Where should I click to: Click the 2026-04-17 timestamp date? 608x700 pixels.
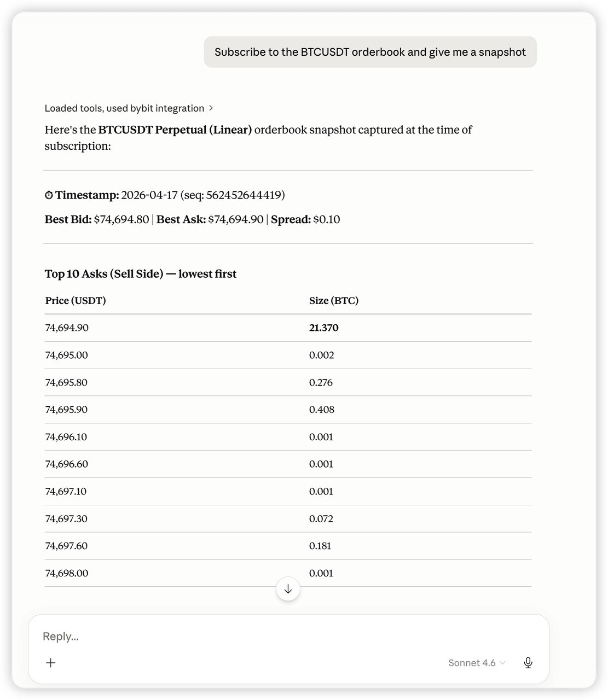coord(150,195)
